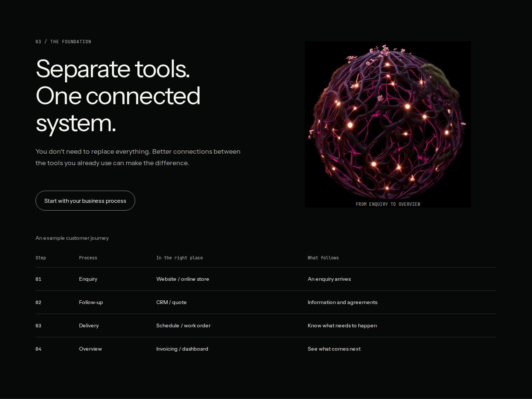The width and height of the screenshot is (532, 399).
Task: Click the 'Delivery' process cell
Action: pos(89,325)
